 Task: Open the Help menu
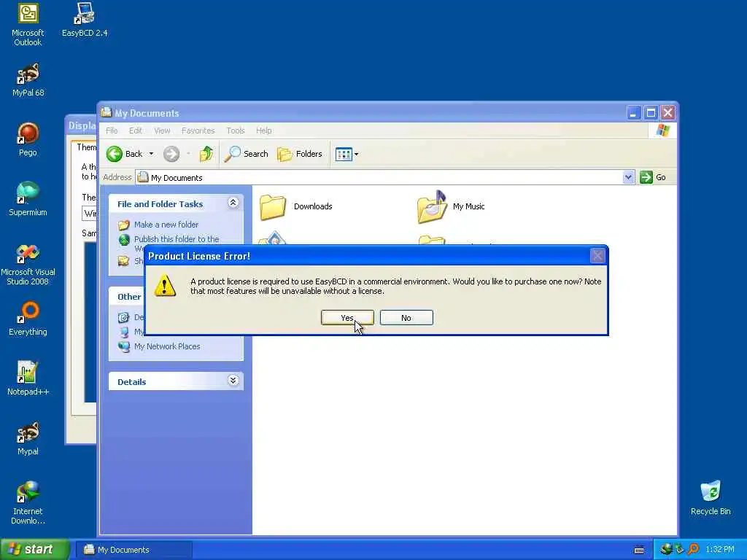263,131
